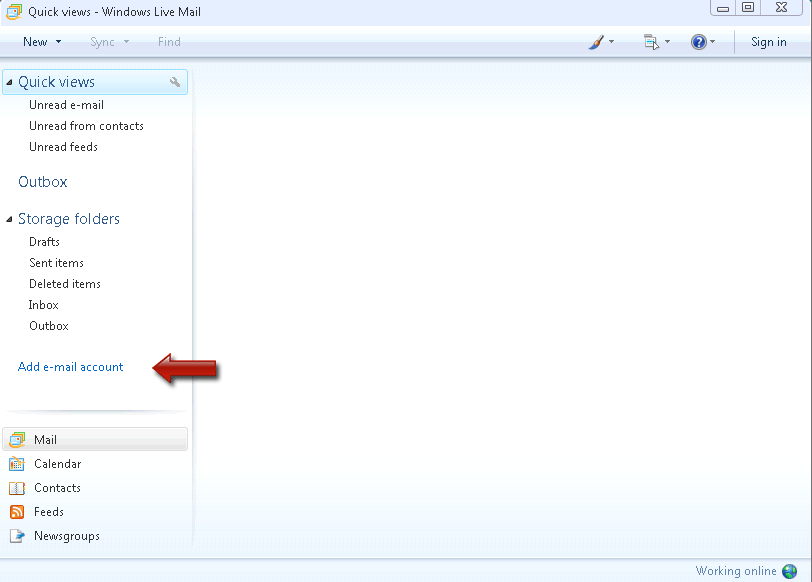Open Unread feeds view
Image resolution: width=812 pixels, height=582 pixels.
click(x=63, y=147)
